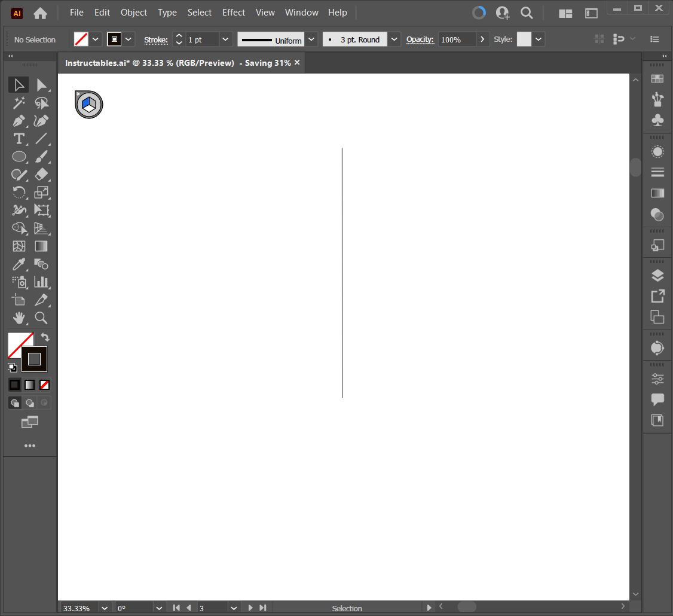Screen dimensions: 673x616
Task: Open the Symbols panel
Action: [x=657, y=121]
